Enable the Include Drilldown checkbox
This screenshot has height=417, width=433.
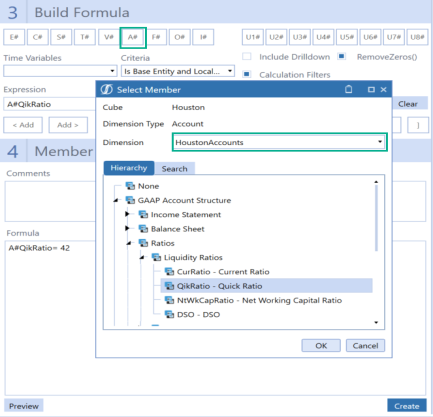[247, 56]
